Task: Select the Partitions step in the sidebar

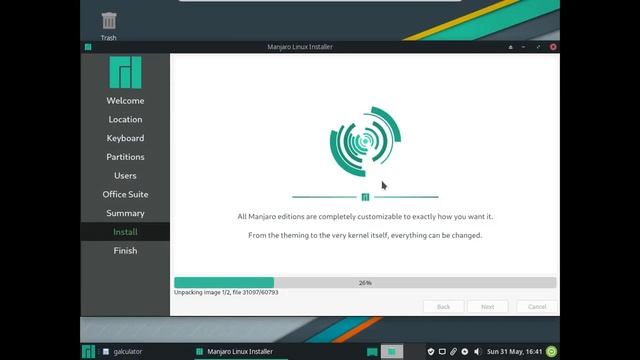Action: coord(125,157)
